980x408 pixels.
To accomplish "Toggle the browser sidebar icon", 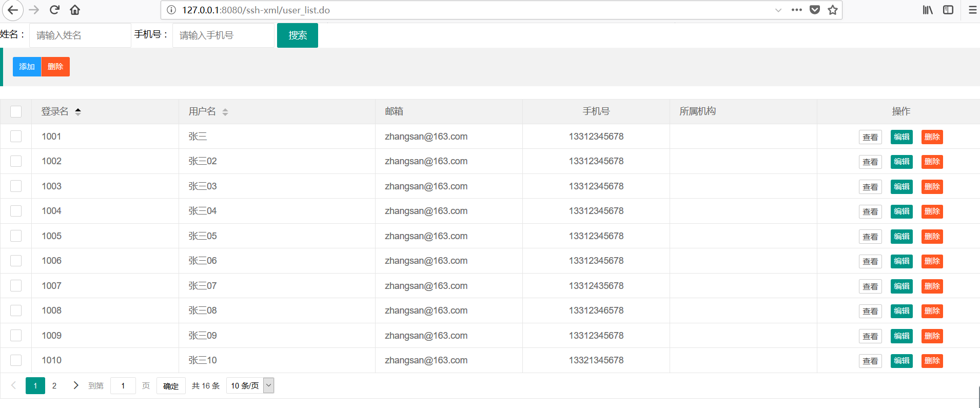I will (948, 10).
